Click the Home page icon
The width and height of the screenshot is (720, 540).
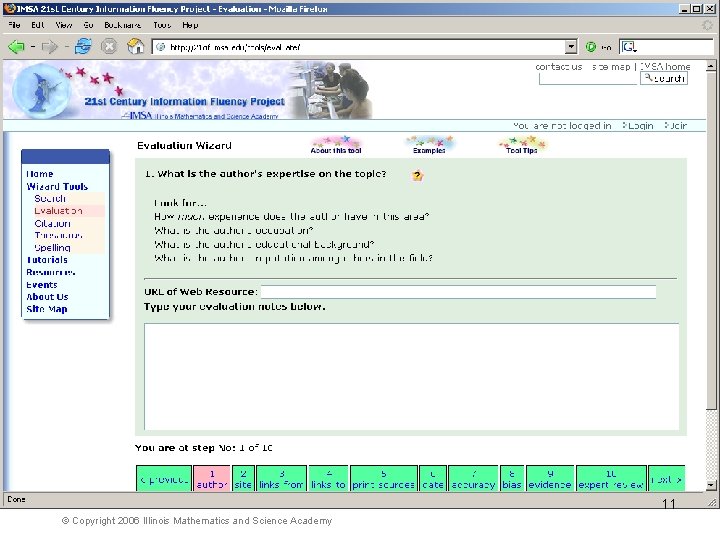(135, 46)
